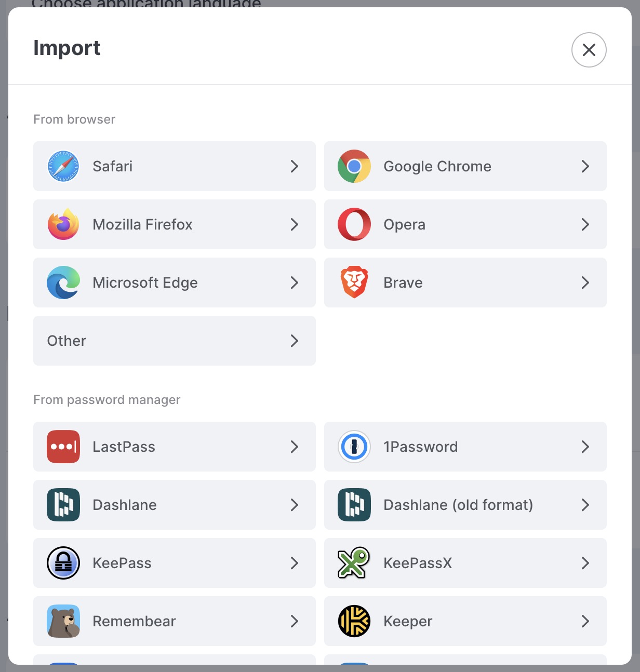Choose Google Chrome label to import
Screen dimensions: 640x672
coord(437,166)
